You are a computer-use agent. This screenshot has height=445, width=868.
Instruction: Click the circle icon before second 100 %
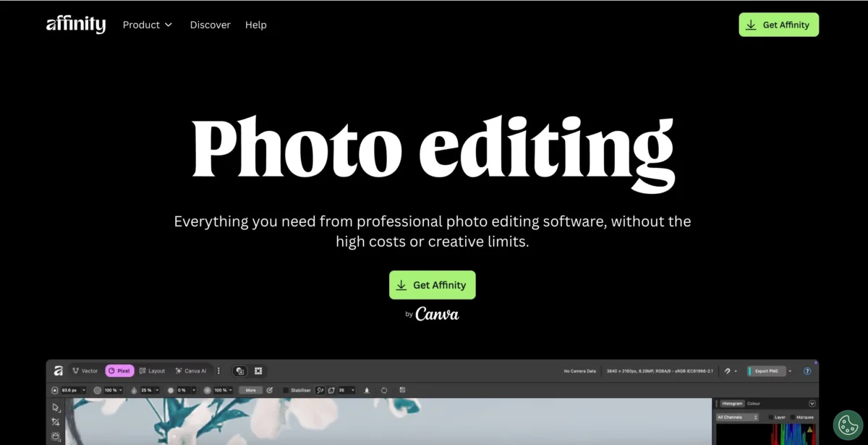coord(208,390)
